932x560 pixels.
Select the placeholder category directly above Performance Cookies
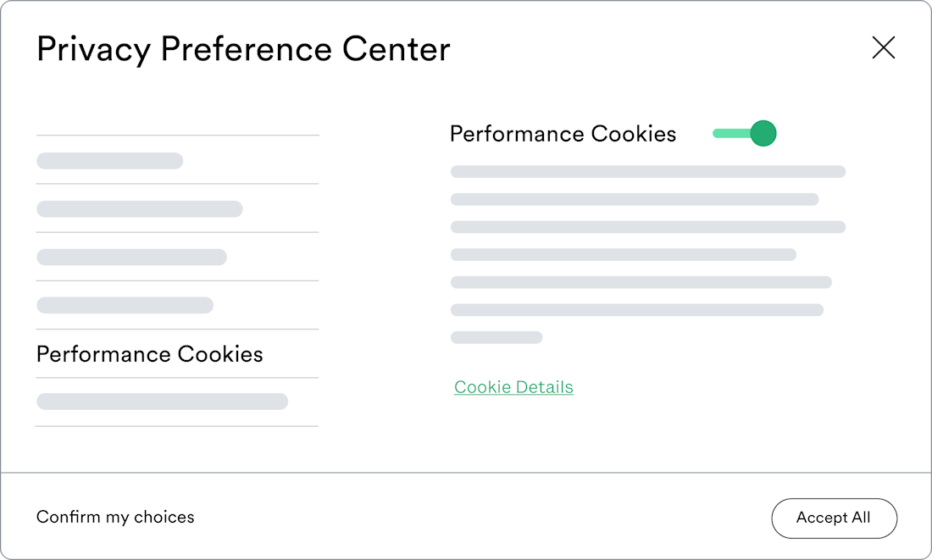(125, 305)
